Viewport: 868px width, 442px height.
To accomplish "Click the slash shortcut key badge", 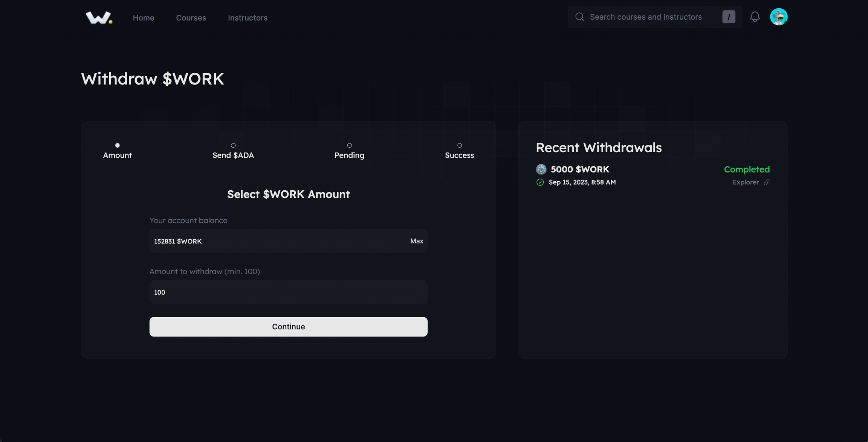I will point(729,17).
